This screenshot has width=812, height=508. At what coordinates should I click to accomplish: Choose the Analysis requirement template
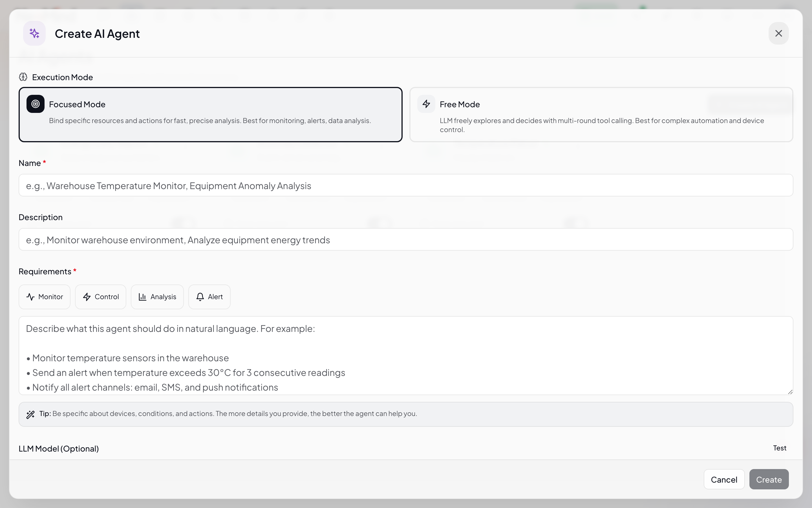157,297
